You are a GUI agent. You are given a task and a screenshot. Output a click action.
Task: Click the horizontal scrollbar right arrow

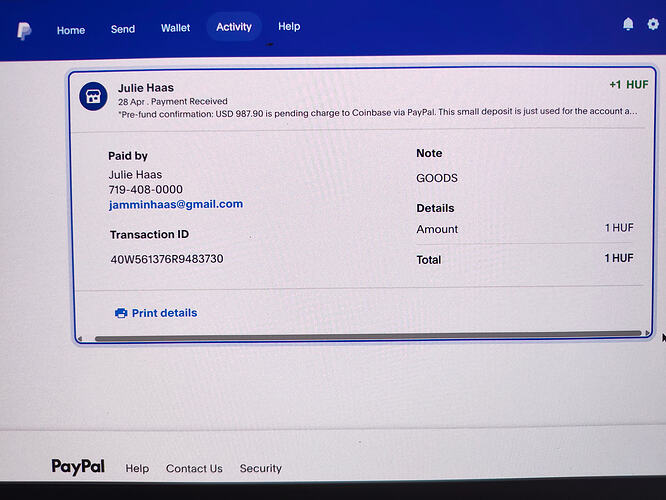(647, 333)
